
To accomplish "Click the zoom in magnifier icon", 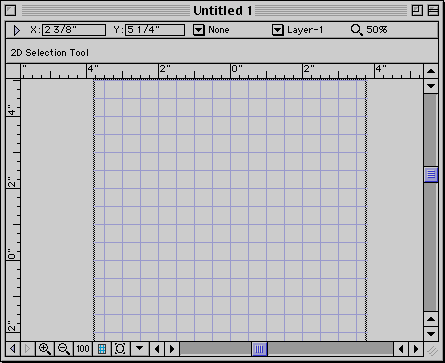I will tap(45, 349).
